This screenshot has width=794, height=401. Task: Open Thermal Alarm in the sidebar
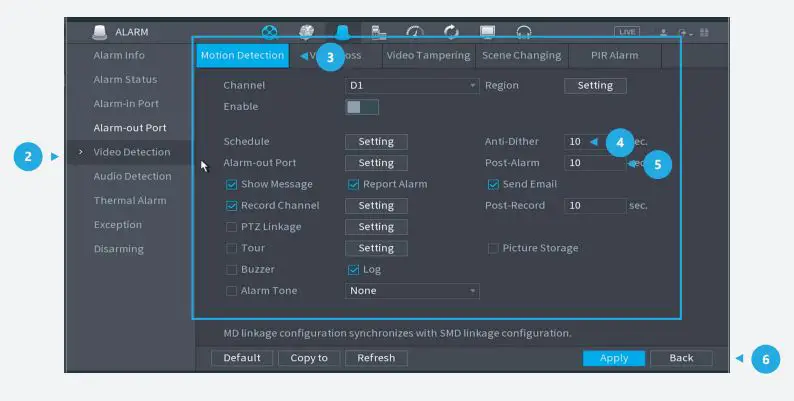tap(130, 200)
